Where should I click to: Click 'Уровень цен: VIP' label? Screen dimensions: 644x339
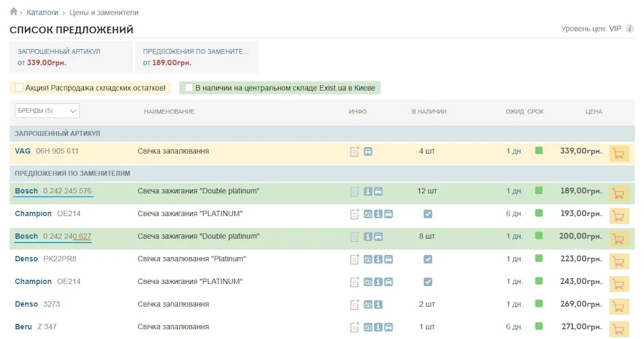[x=591, y=29]
